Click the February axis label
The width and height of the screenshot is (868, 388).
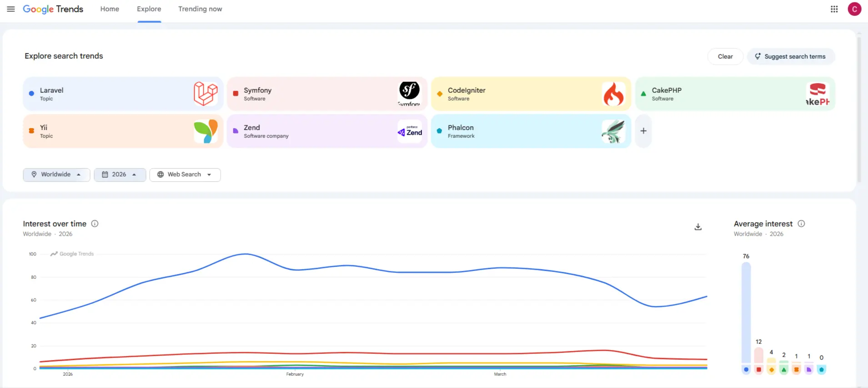click(295, 374)
